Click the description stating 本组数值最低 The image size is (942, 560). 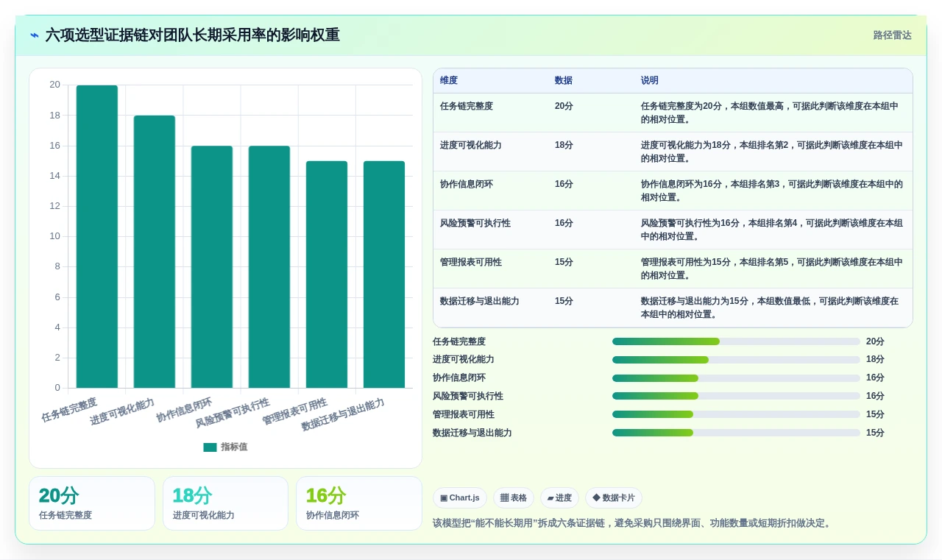click(x=771, y=308)
